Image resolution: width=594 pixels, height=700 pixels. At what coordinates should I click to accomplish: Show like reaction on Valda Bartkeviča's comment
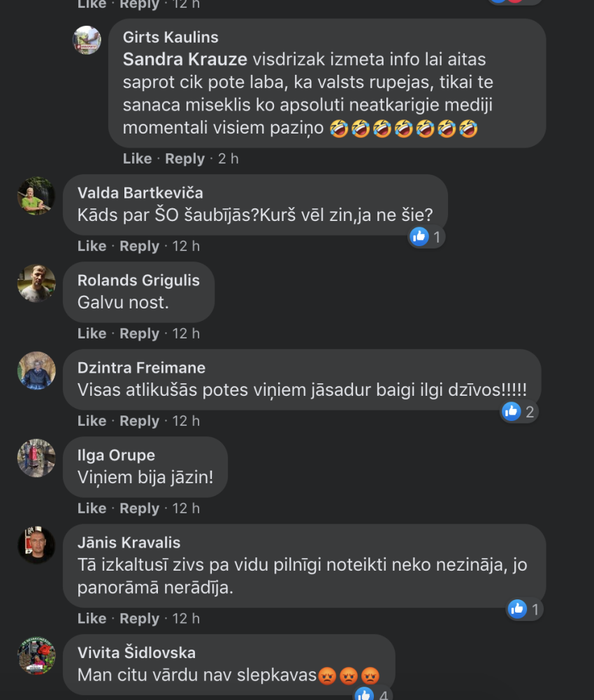coord(426,237)
